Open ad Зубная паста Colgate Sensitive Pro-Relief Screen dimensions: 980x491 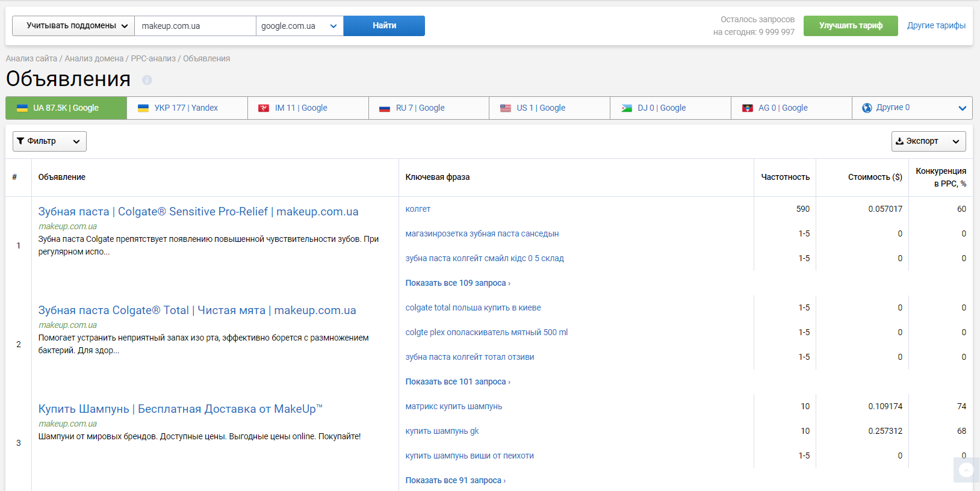(198, 212)
